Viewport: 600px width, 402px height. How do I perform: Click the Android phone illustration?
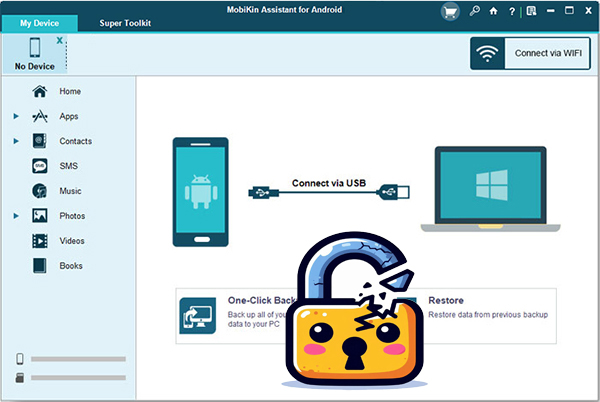pyautogui.click(x=201, y=192)
